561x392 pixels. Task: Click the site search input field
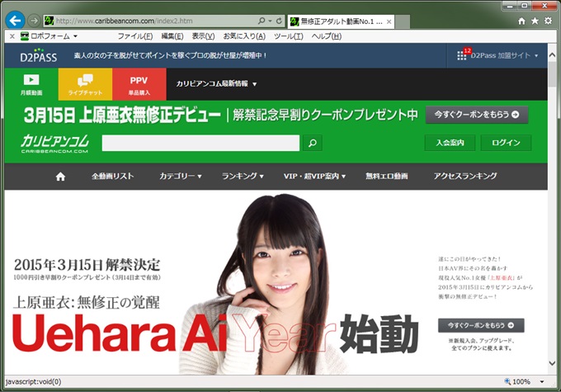pyautogui.click(x=200, y=143)
